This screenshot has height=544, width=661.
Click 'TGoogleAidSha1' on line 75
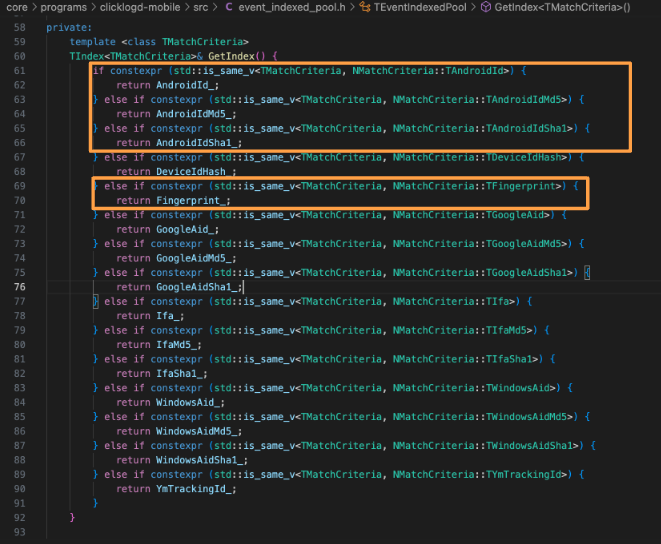click(527, 272)
